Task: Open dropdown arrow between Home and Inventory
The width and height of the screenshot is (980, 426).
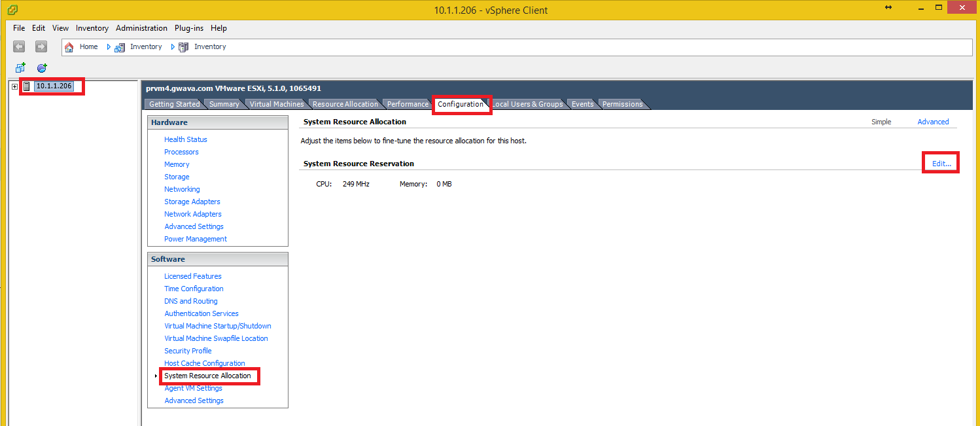Action: pyautogui.click(x=109, y=47)
